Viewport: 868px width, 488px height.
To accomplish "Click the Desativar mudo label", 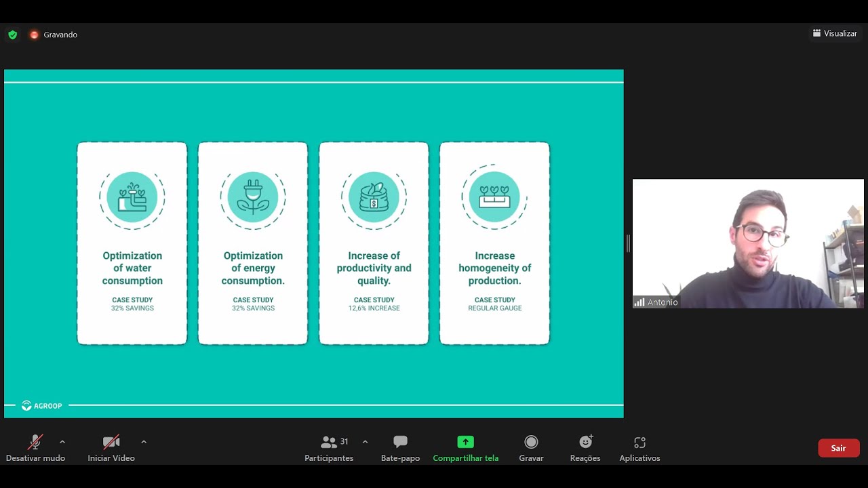I will pyautogui.click(x=35, y=458).
